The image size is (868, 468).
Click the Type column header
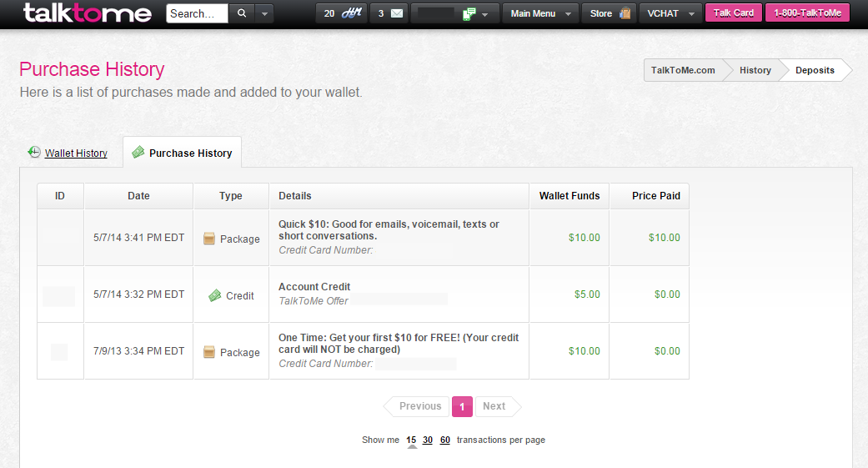tap(231, 196)
